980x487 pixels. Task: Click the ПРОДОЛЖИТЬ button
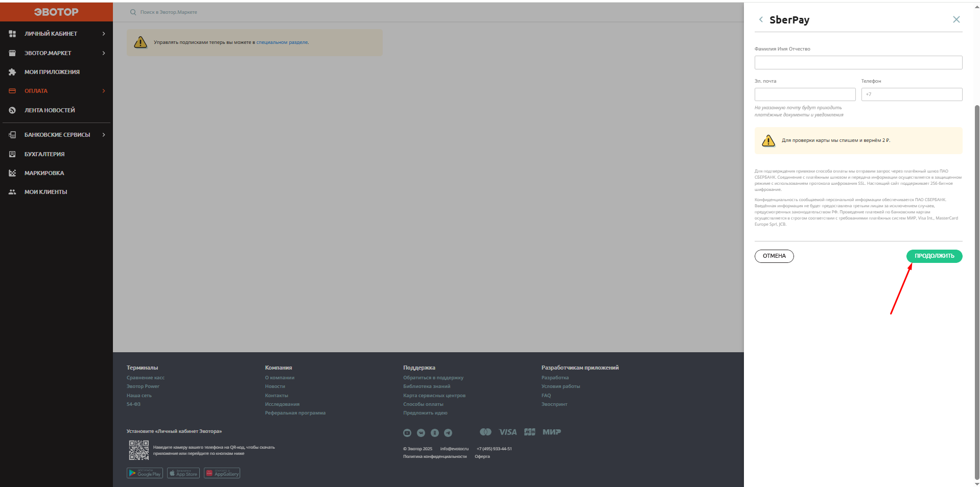[x=934, y=256]
